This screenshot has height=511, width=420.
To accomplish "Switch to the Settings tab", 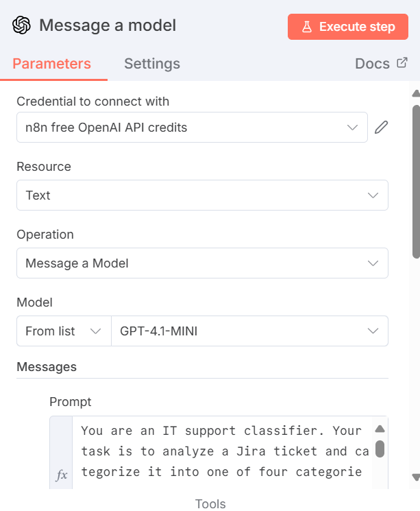I will 152,64.
